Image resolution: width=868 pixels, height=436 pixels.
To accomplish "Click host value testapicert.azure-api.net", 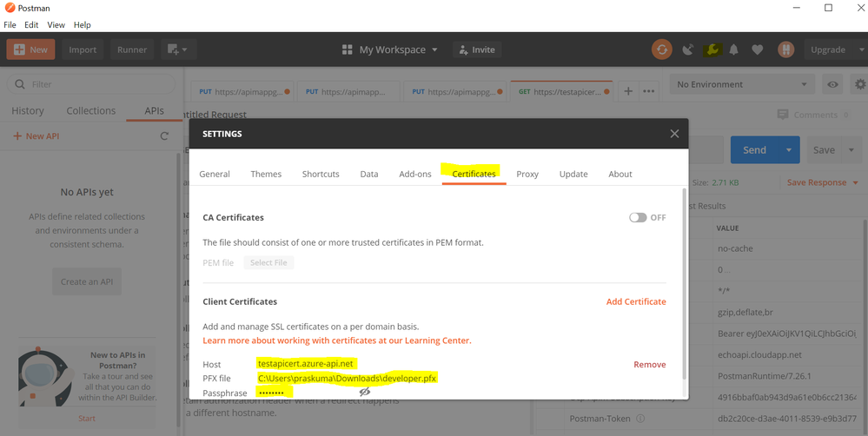I will (305, 364).
